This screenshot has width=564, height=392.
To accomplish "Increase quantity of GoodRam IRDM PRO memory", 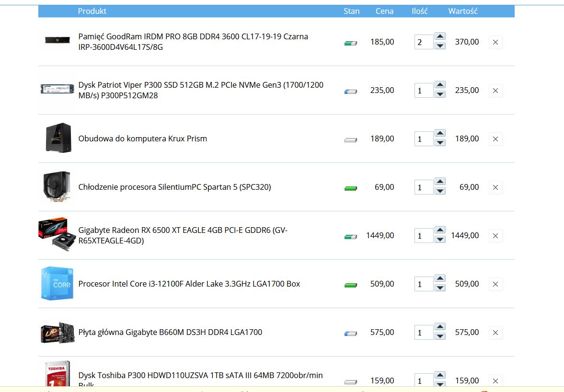I will point(440,36).
